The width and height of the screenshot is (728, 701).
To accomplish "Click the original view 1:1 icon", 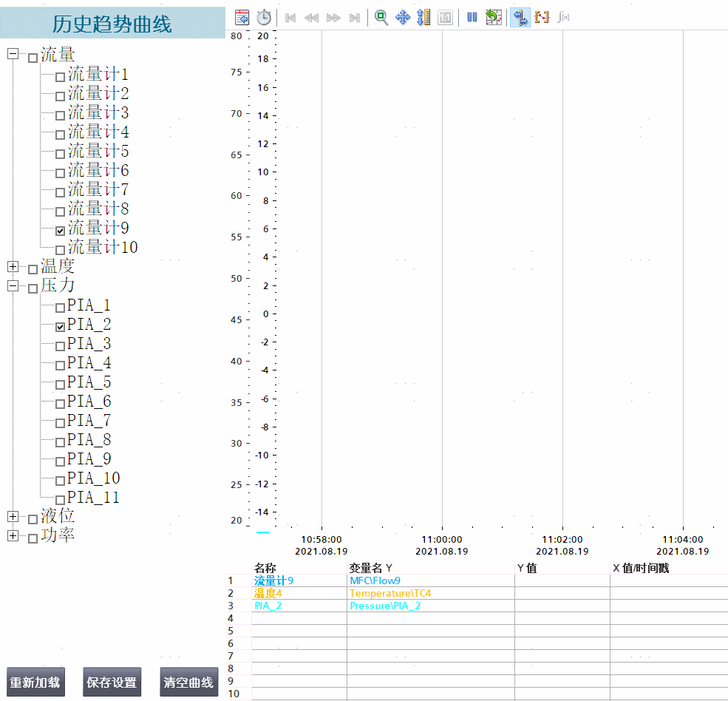I will coord(445,18).
